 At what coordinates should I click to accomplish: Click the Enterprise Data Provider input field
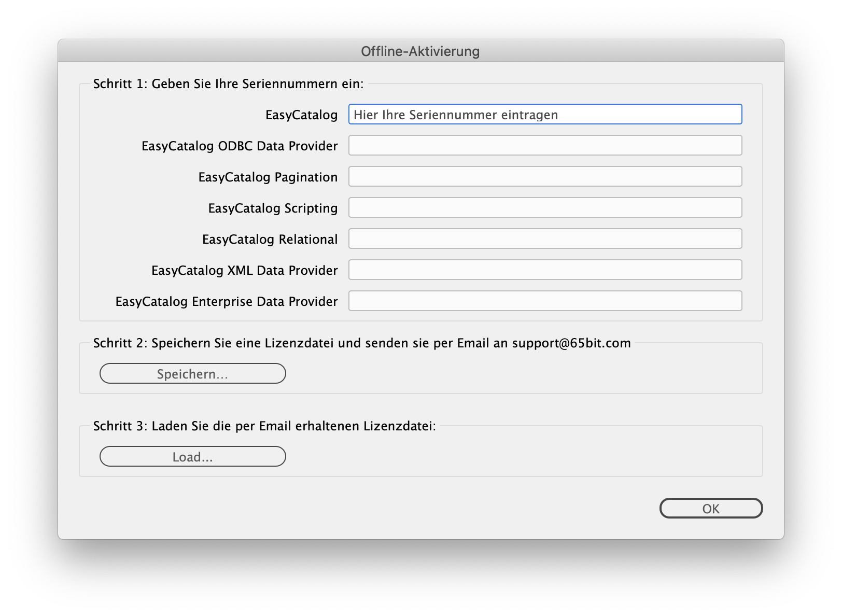(x=544, y=301)
